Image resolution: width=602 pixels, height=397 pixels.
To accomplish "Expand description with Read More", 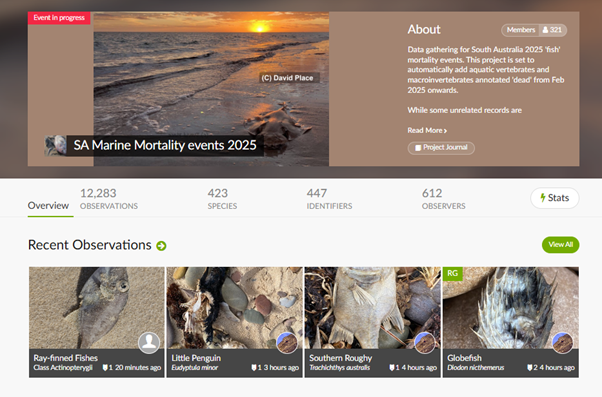I will (x=427, y=131).
